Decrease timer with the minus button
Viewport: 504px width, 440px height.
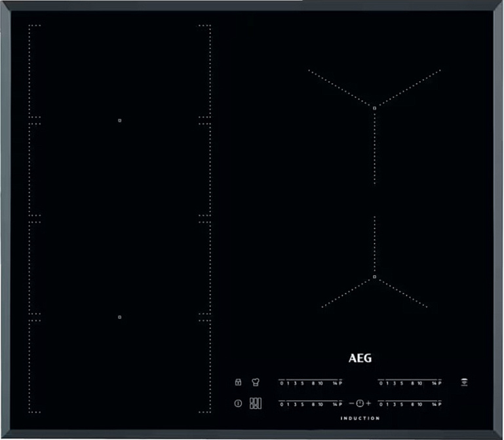pyautogui.click(x=351, y=403)
